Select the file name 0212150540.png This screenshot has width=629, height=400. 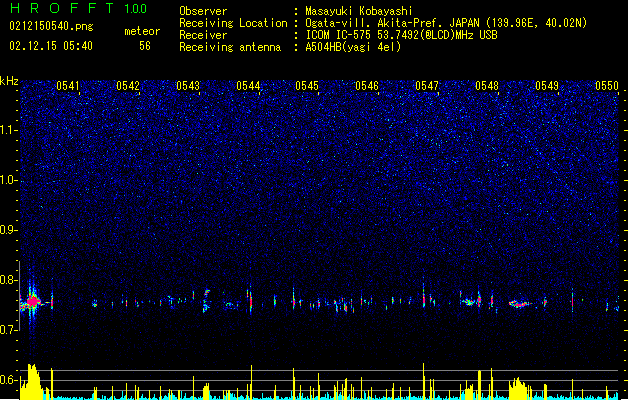pos(51,27)
